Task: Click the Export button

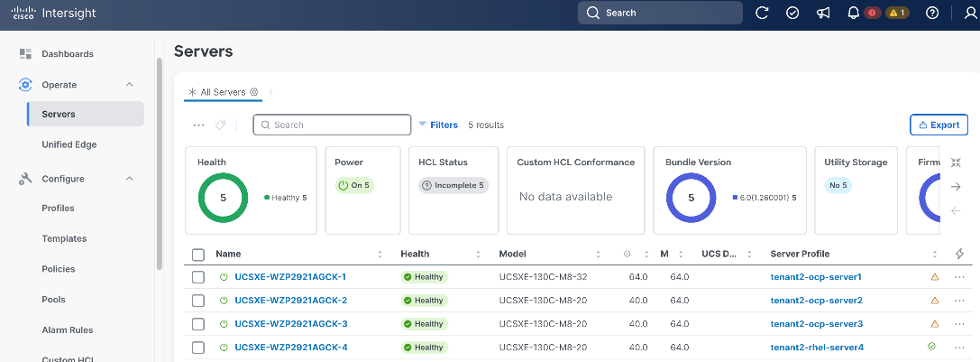Action: point(939,125)
